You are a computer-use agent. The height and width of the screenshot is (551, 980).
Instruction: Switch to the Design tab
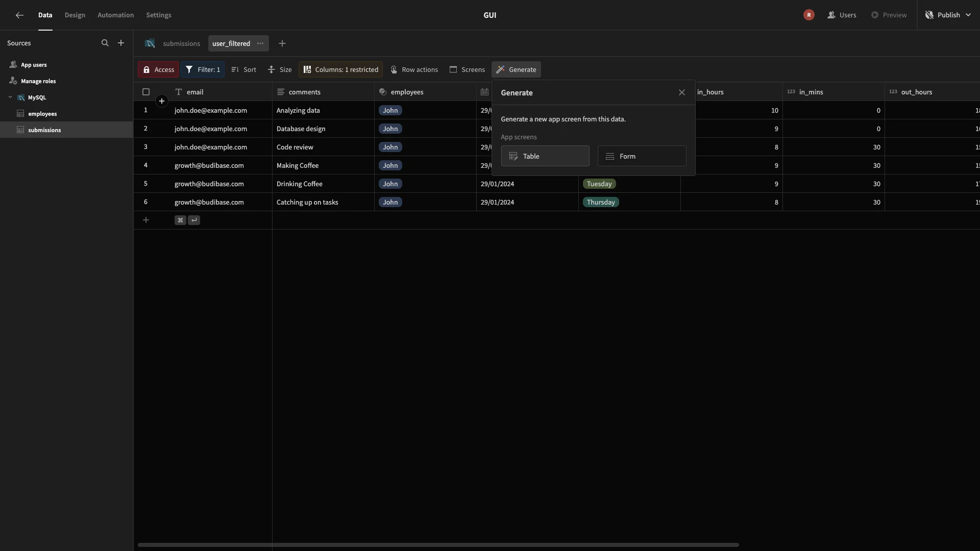click(75, 15)
